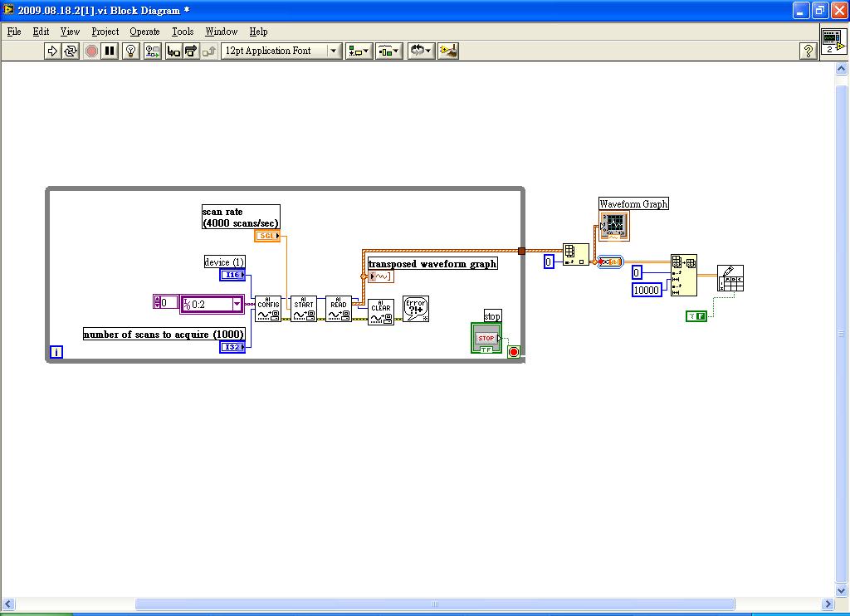850x616 pixels.
Task: Click the AI CLEAR node
Action: click(381, 313)
